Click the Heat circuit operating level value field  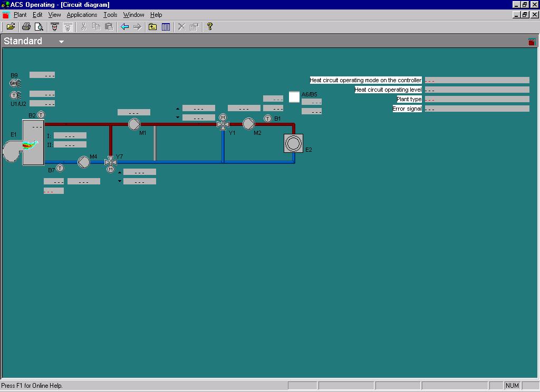(477, 90)
